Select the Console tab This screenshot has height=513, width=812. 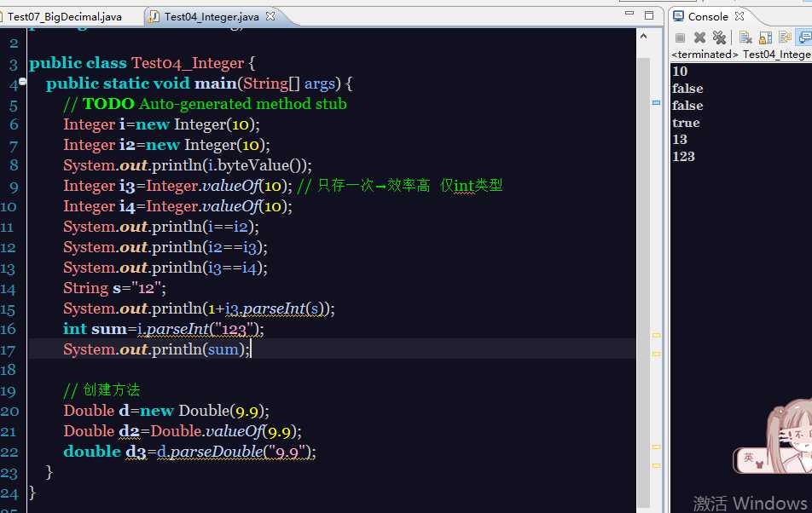pyautogui.click(x=707, y=16)
